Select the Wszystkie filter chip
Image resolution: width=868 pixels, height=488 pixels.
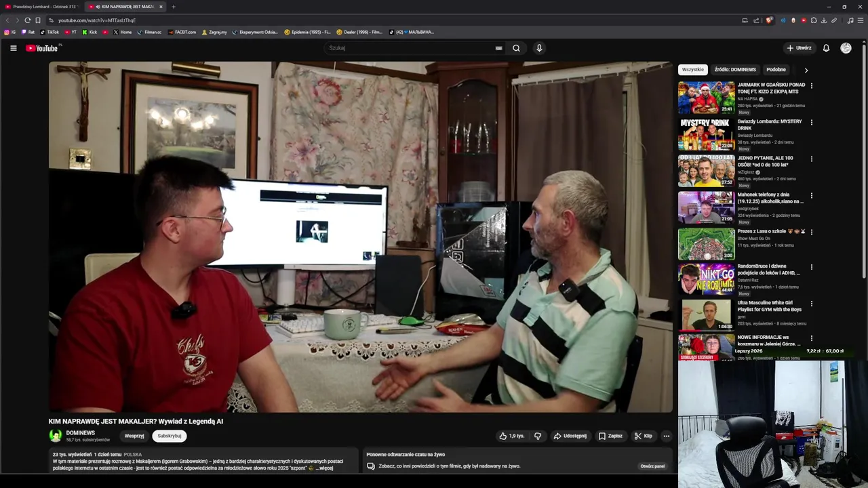[692, 70]
